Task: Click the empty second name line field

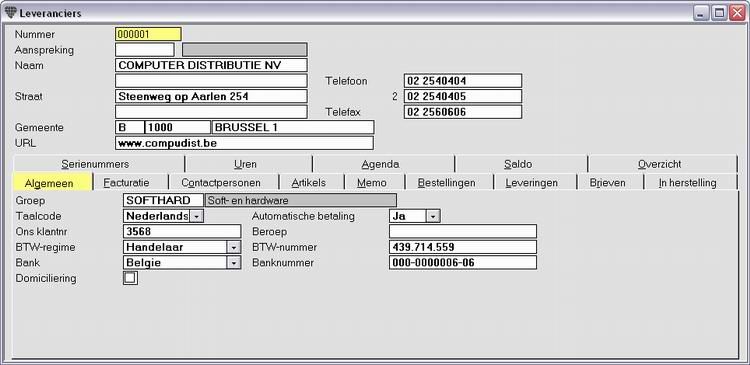Action: pos(211,80)
